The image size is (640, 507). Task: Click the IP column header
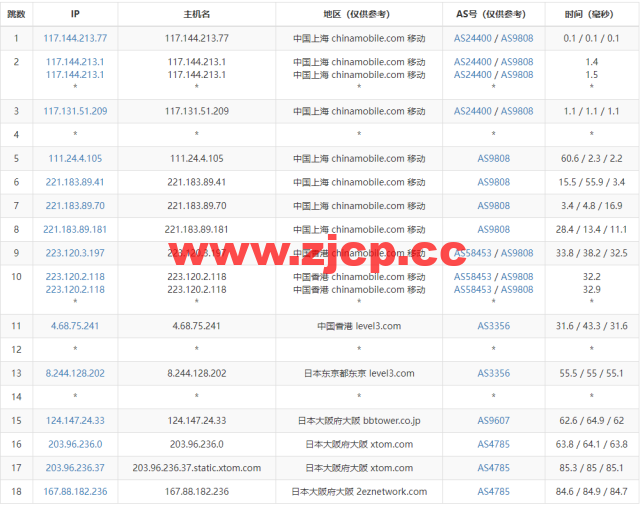pyautogui.click(x=75, y=14)
